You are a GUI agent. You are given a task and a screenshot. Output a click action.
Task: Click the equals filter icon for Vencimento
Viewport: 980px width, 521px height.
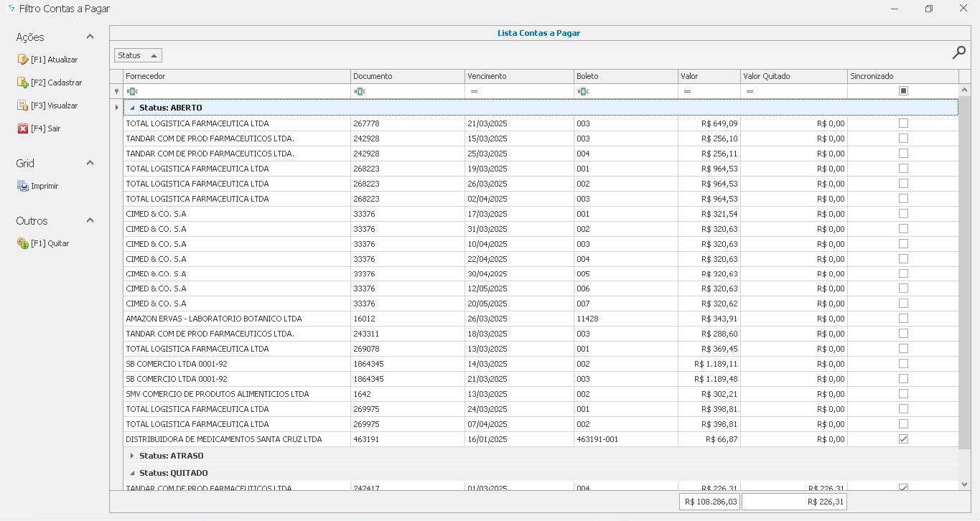(474, 91)
